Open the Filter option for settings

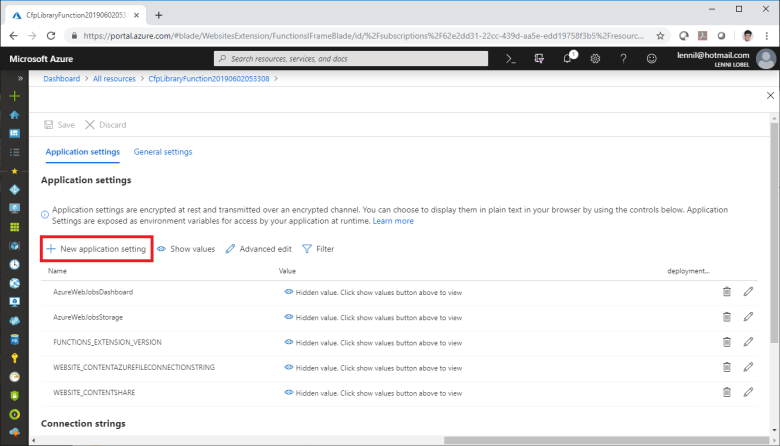[318, 249]
